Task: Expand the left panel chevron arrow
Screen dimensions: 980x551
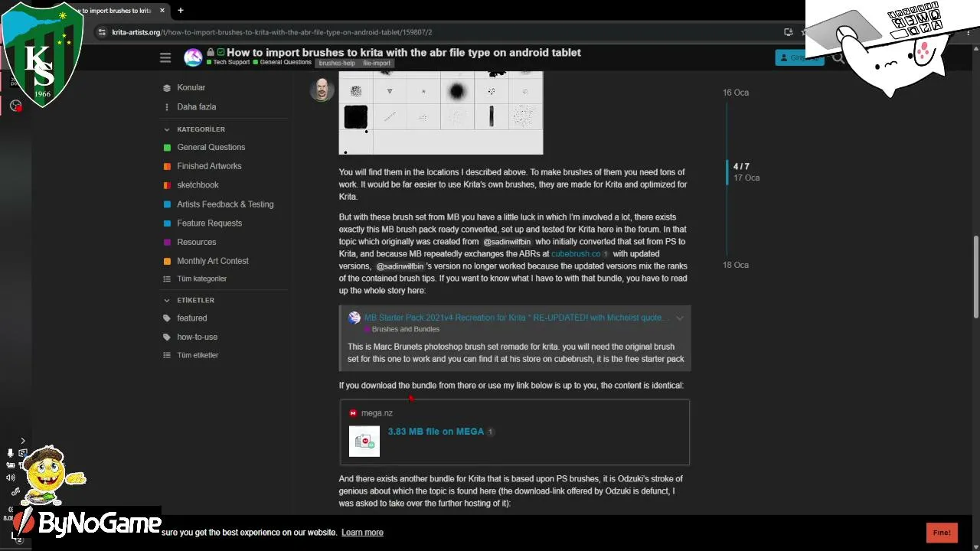Action: coord(23,441)
